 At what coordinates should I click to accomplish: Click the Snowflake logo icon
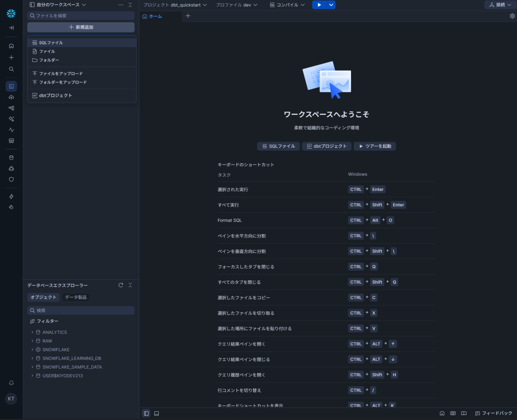11,14
